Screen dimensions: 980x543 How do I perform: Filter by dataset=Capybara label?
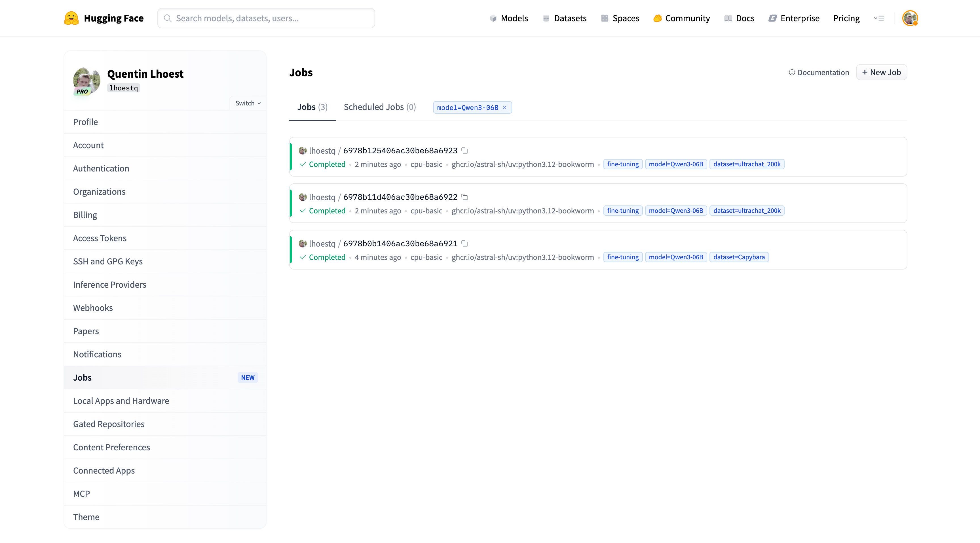739,257
